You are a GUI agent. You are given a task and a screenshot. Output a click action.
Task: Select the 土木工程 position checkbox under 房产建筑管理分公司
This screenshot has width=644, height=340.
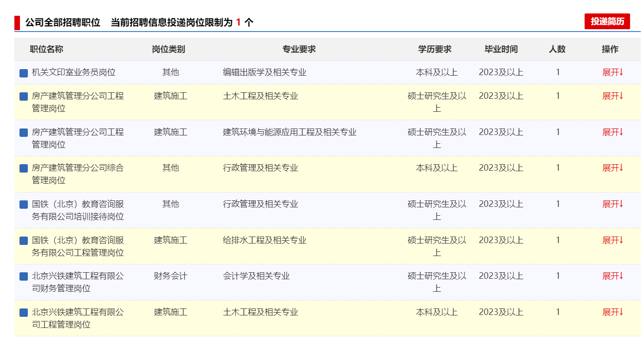24,96
